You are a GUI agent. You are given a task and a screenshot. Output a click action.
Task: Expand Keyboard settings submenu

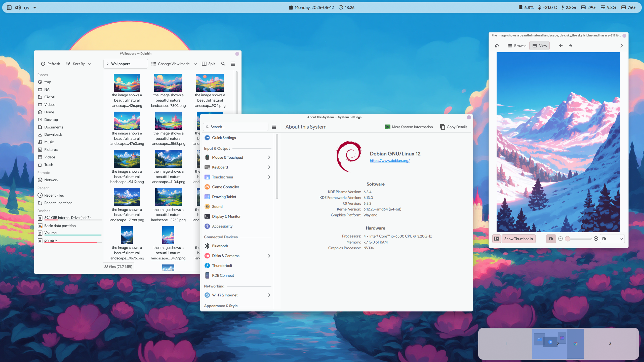[x=269, y=167]
